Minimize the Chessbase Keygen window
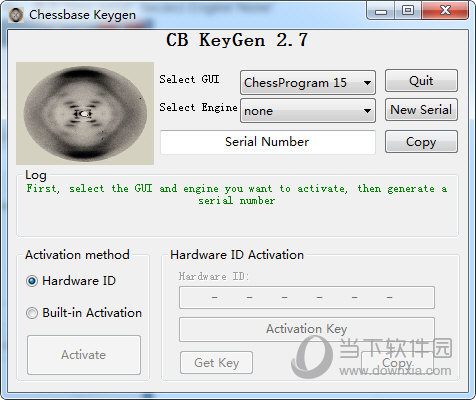Viewport: 476px width, 400px height. [x=381, y=11]
